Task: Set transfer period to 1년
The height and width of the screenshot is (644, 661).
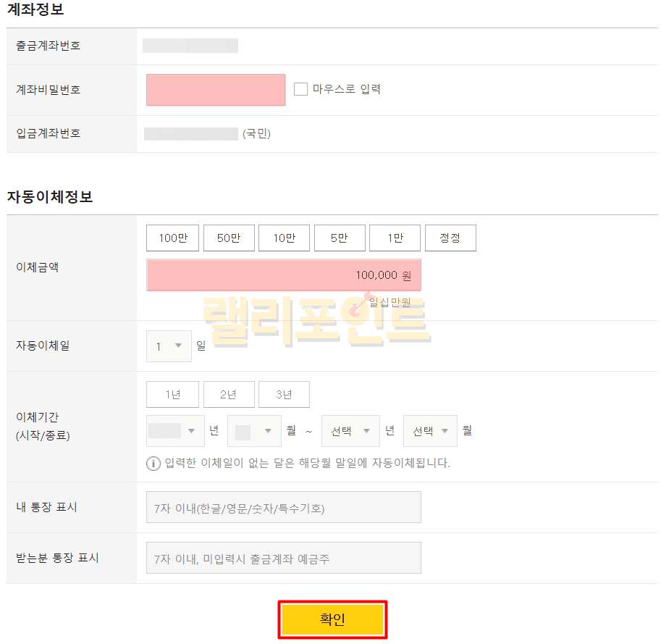Action: point(173,395)
